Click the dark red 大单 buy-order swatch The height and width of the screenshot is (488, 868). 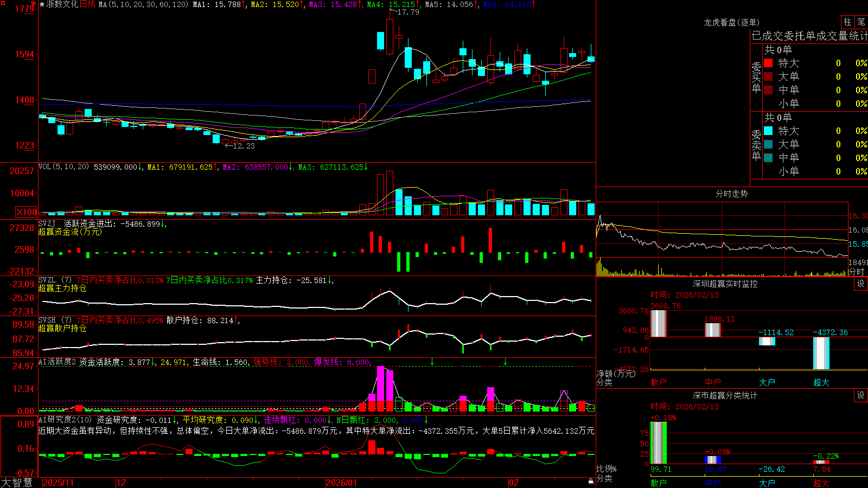tap(768, 76)
